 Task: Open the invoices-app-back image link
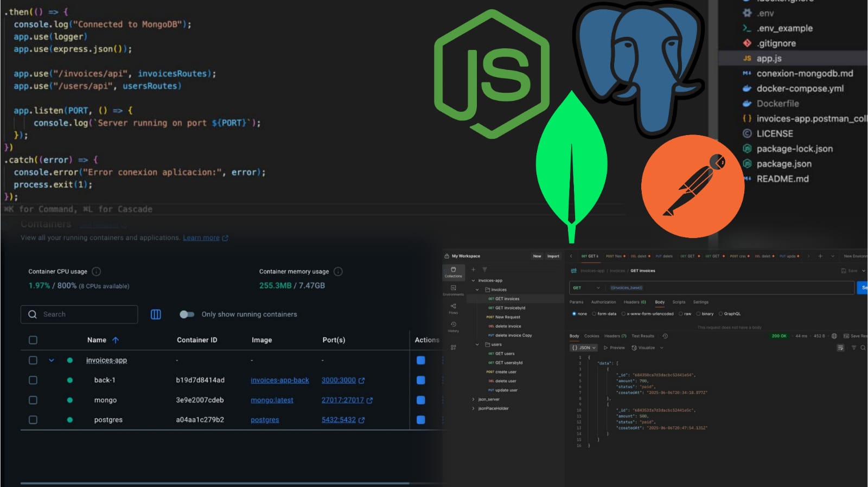[x=279, y=380]
